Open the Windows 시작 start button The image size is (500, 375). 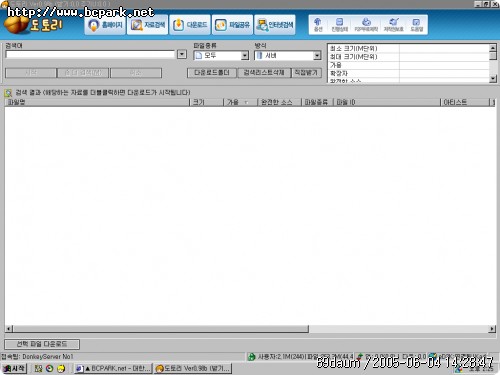(14, 369)
